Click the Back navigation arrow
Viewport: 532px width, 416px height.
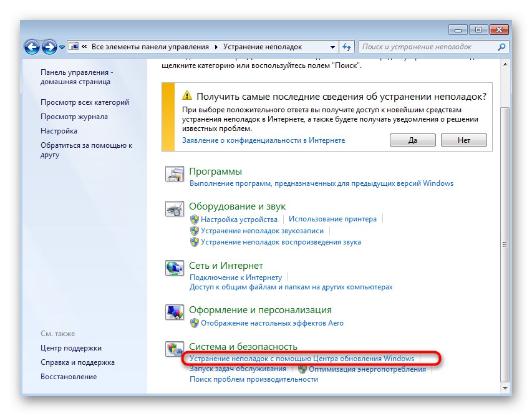[32, 47]
